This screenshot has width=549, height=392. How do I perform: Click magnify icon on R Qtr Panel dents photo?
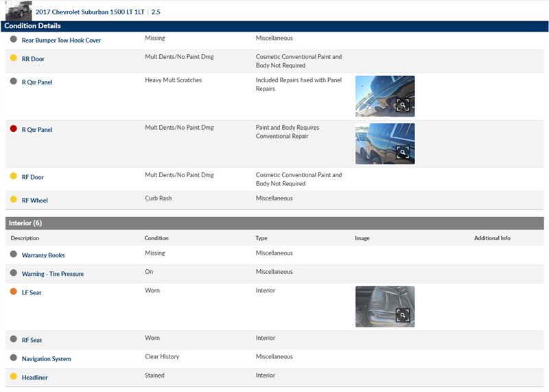[x=403, y=152]
